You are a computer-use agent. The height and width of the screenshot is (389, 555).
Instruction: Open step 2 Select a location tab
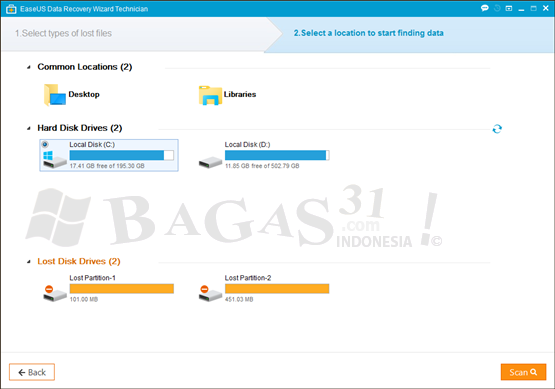pos(368,33)
